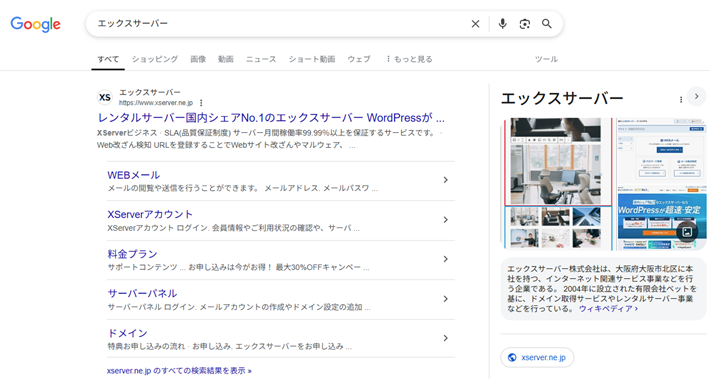The width and height of the screenshot is (710, 379).
Task: Open the サーバーパネル sitelink
Action: point(142,293)
